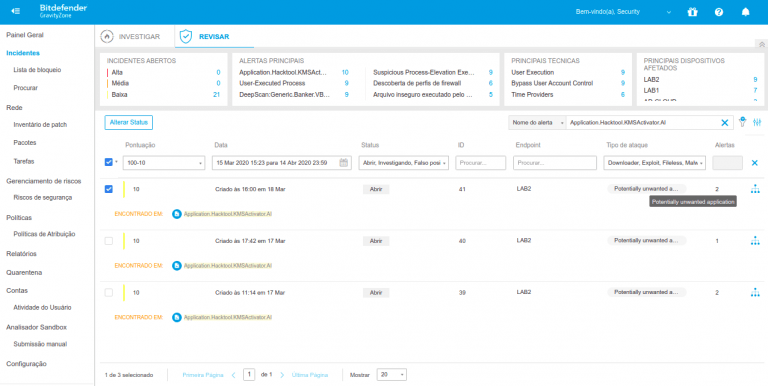Collapse the summary panels with double chevron
The height and width of the screenshot is (386, 768).
(x=762, y=44)
